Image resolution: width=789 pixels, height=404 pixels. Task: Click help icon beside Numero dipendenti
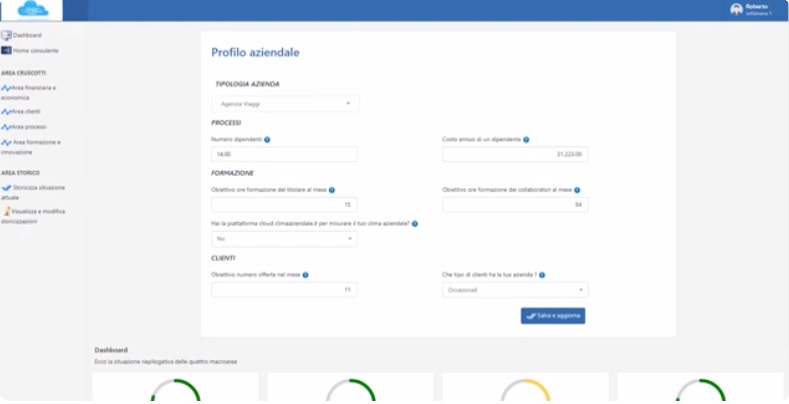[267, 140]
